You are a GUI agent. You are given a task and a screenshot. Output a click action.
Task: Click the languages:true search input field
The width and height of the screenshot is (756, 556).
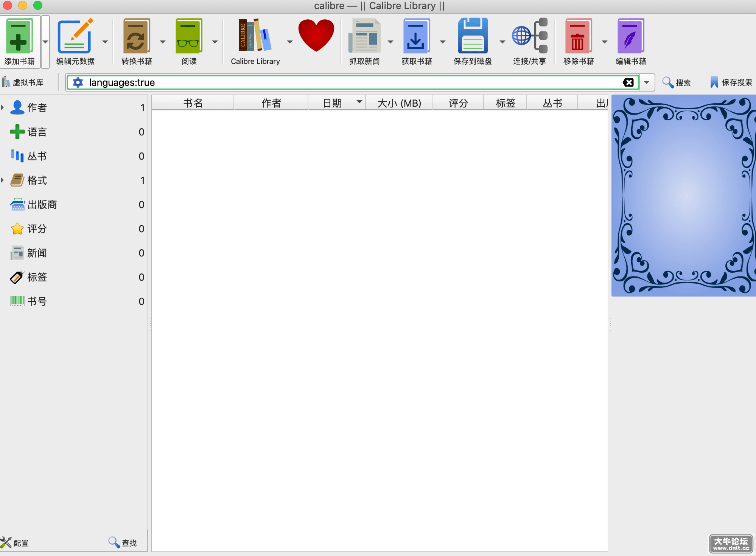pos(352,82)
